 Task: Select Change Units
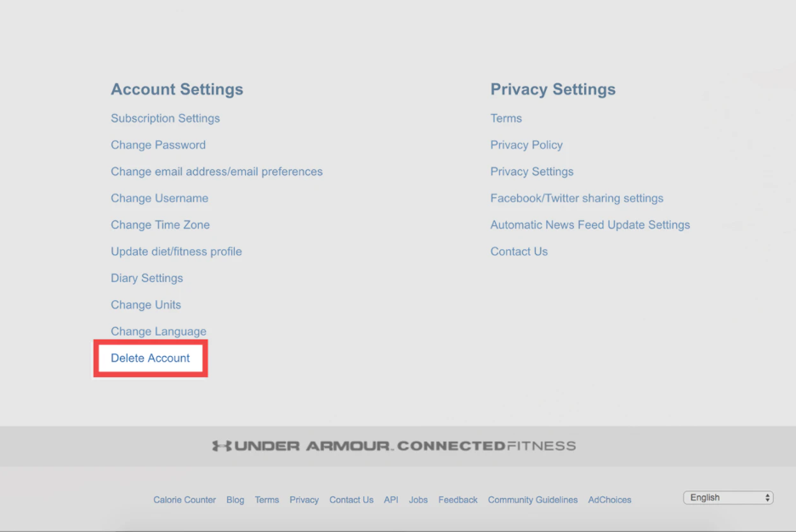pos(145,305)
